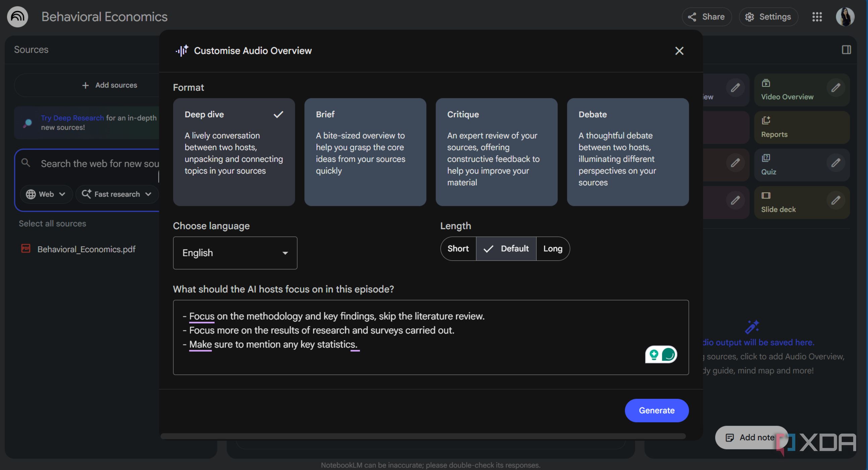Screen dimensions: 868x470
Task: Select the Deep dive format card
Action: coord(234,152)
